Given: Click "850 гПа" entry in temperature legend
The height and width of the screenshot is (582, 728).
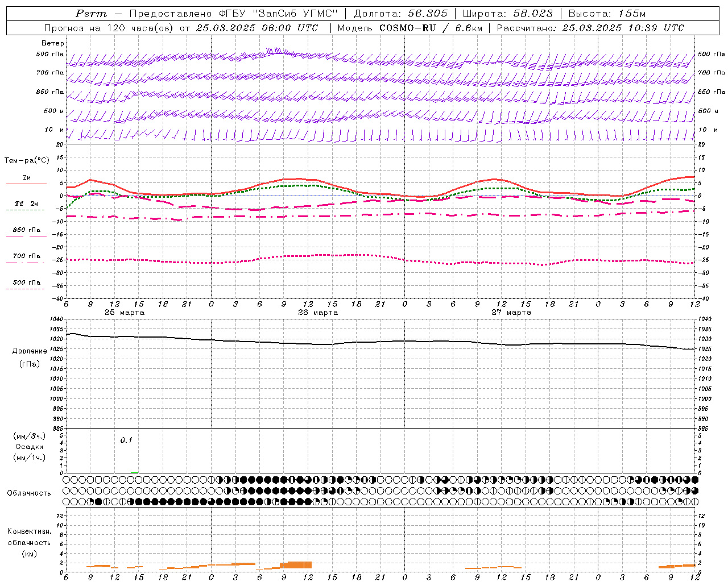Looking at the screenshot, I should click(27, 230).
